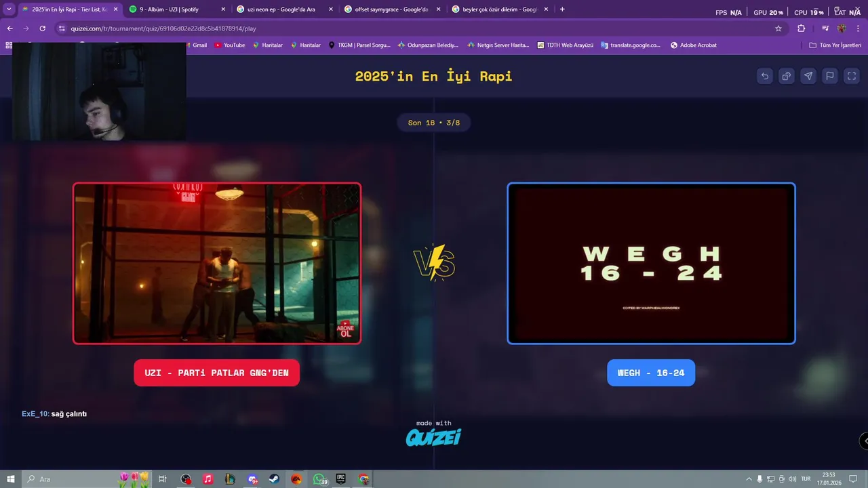Open the Odunpazarı Belediye bookmark
Viewport: 868px width, 488px height.
tap(428, 45)
